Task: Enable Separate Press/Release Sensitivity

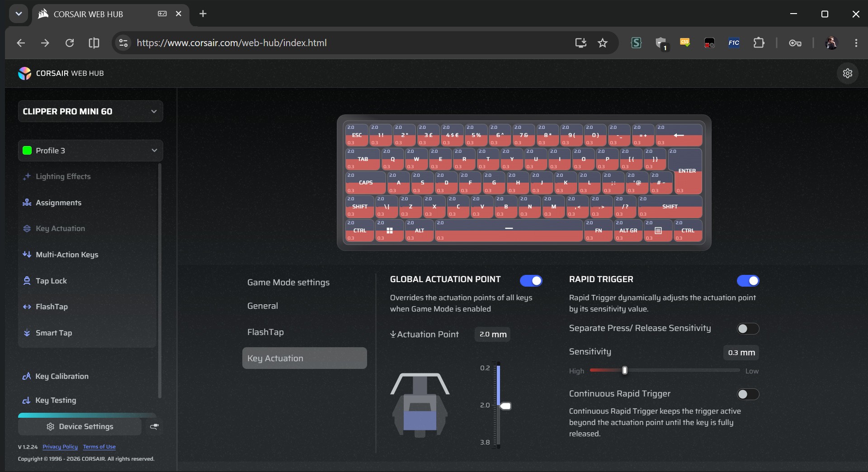Action: tap(748, 329)
